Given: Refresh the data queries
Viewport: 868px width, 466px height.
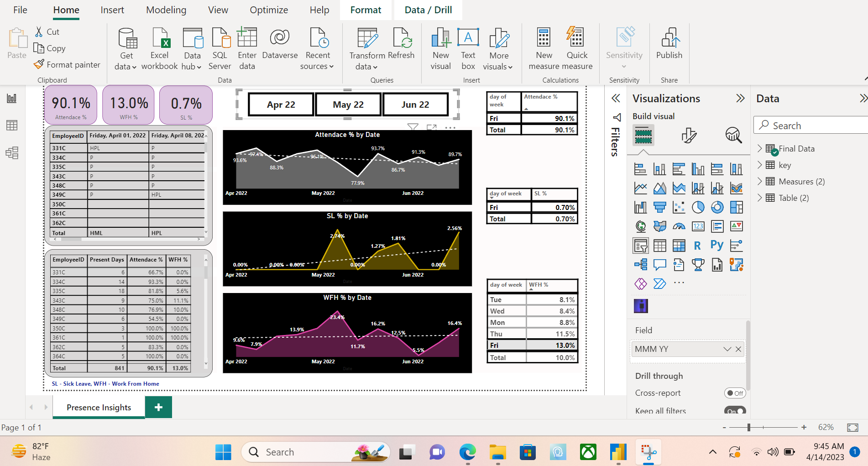Looking at the screenshot, I should tap(402, 47).
